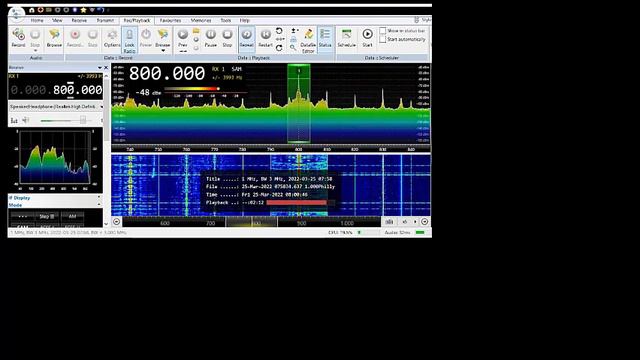Click the small folder icon beside Prev
The height and width of the screenshot is (360, 640).
tap(196, 31)
